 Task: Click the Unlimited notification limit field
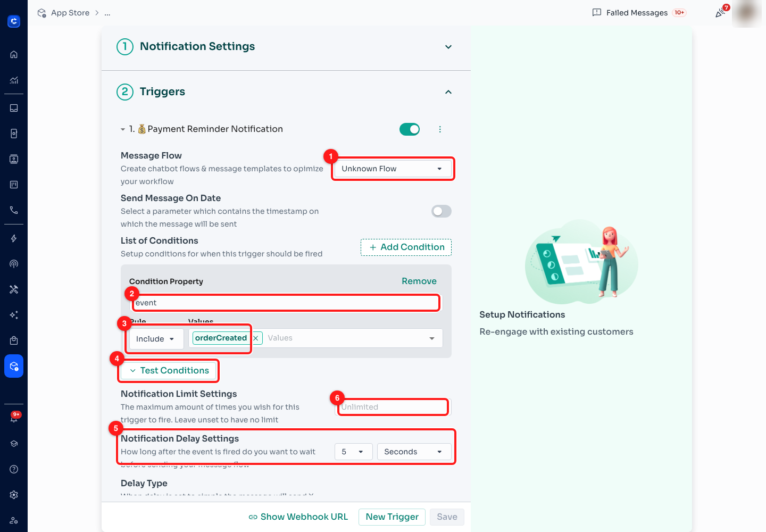(x=393, y=407)
